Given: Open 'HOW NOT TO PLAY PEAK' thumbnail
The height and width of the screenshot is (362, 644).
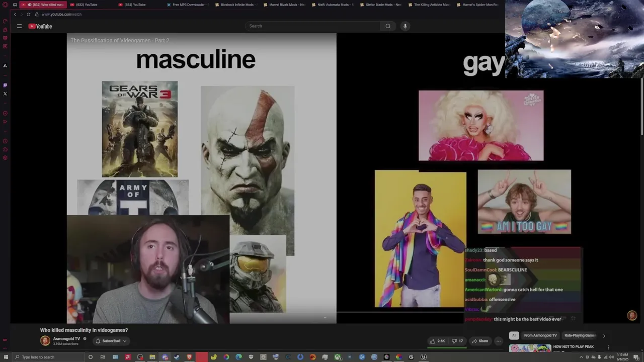Looking at the screenshot, I should pyautogui.click(x=530, y=348).
